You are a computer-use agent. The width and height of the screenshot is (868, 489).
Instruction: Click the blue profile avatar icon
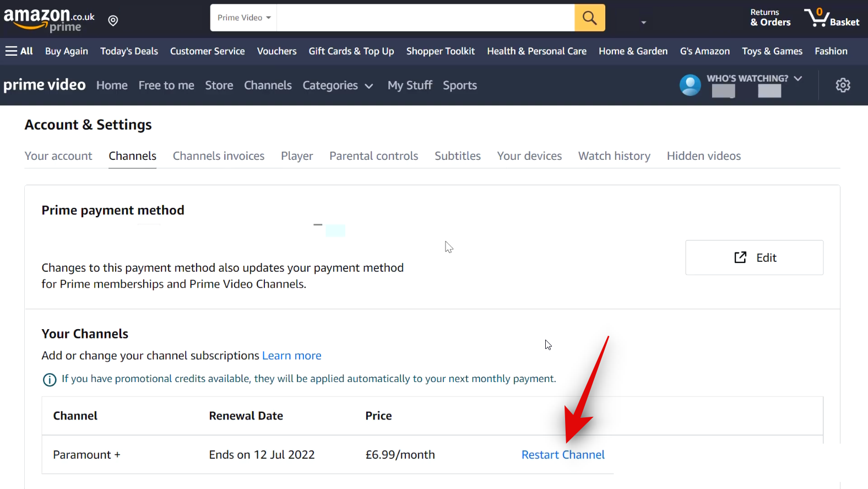coord(690,85)
